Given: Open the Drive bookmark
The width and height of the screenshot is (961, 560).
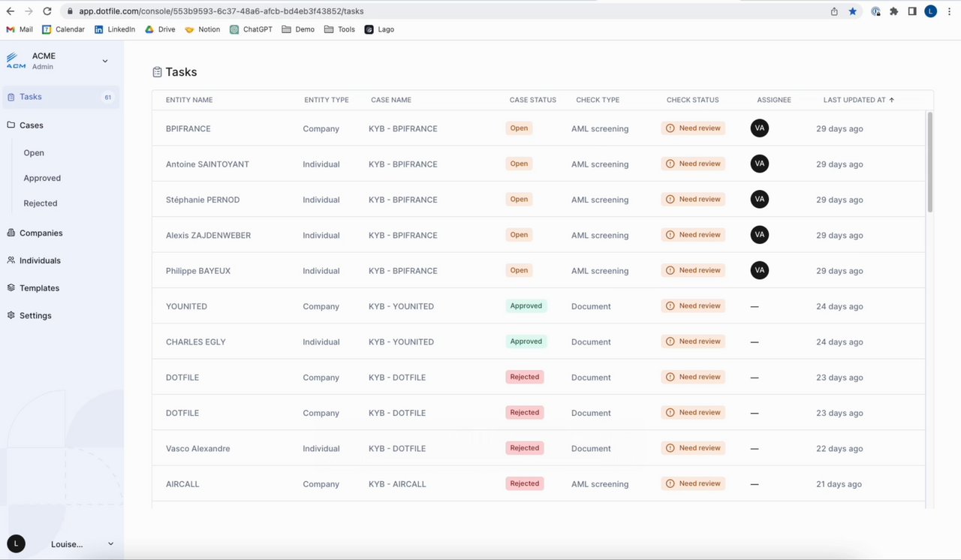Looking at the screenshot, I should click(x=160, y=29).
